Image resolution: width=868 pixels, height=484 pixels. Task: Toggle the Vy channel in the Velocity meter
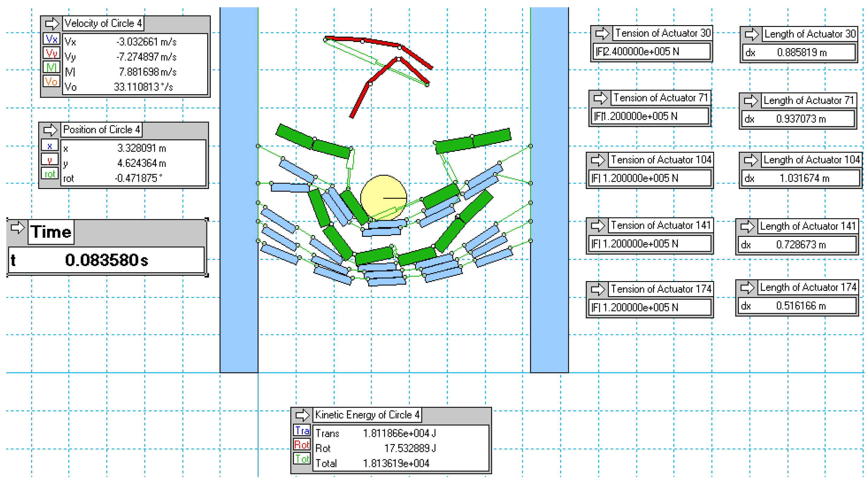[x=51, y=53]
